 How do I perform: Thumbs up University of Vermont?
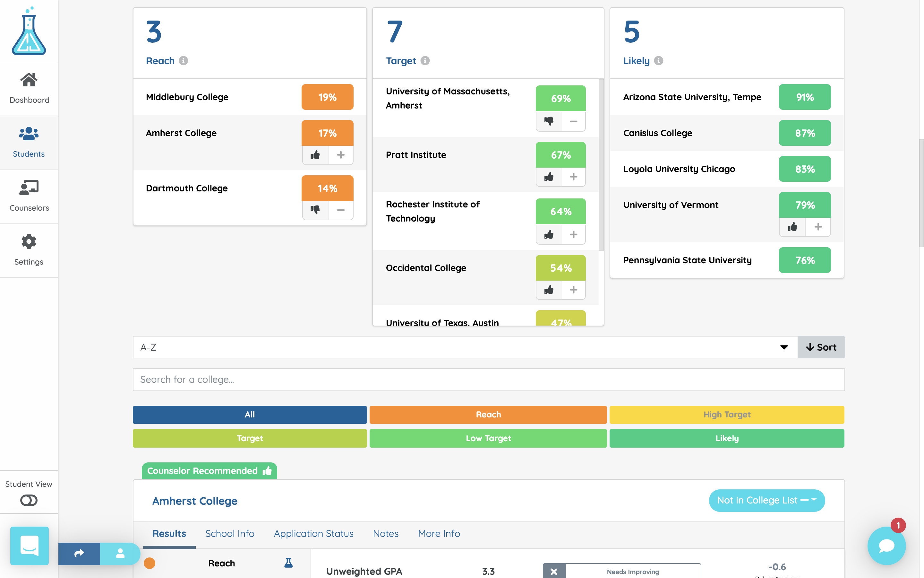pos(792,227)
